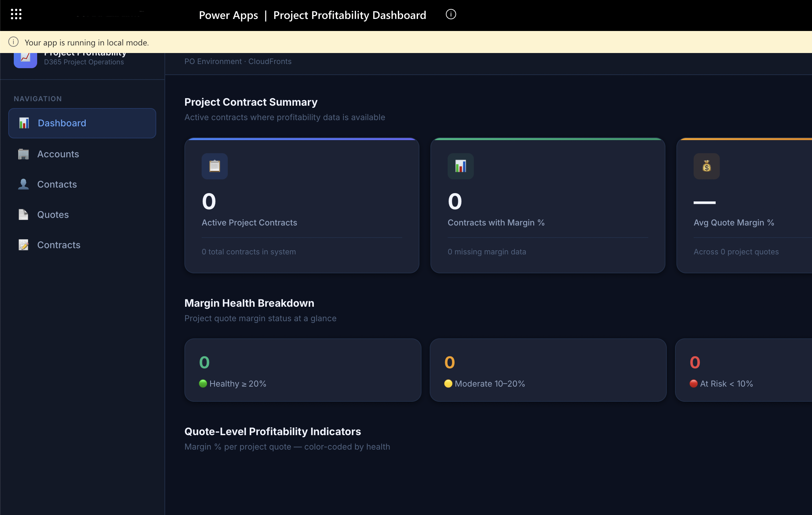Click 'Margin Health Breakdown' heading
The height and width of the screenshot is (515, 812).
249,303
